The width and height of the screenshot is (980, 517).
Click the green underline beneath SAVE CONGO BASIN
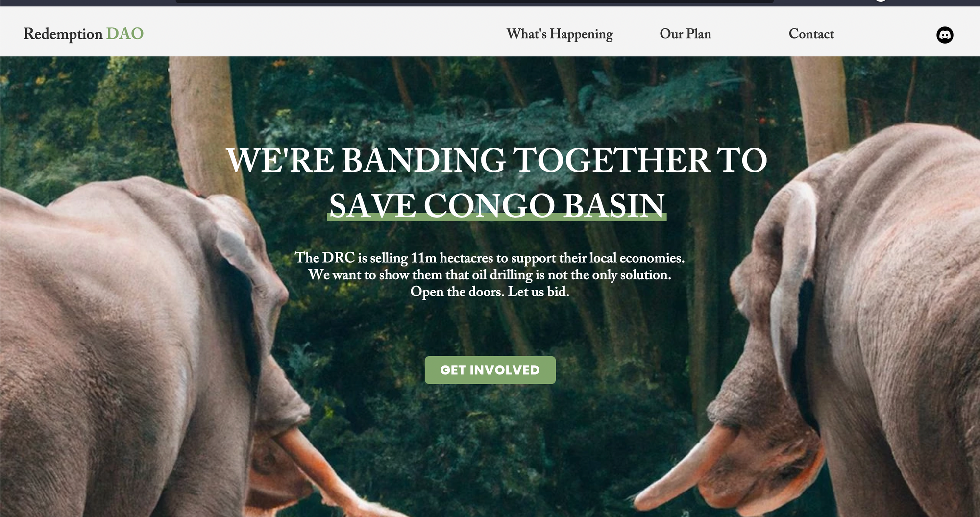click(x=497, y=217)
